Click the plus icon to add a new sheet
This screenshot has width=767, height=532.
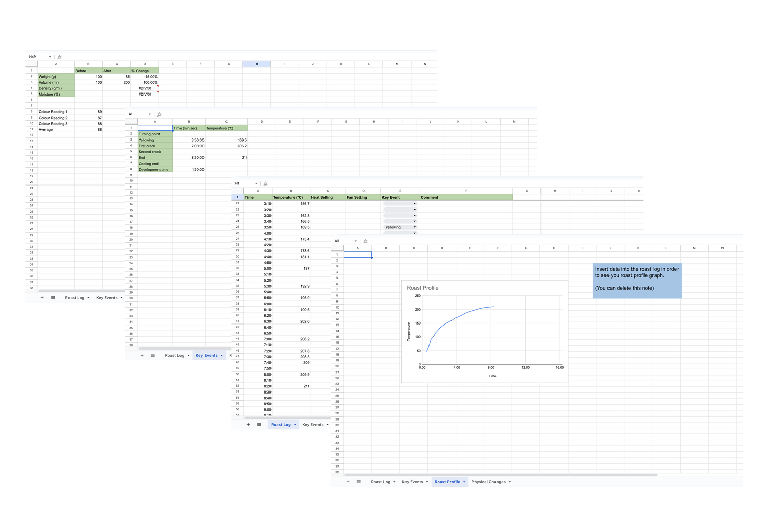pos(42,297)
